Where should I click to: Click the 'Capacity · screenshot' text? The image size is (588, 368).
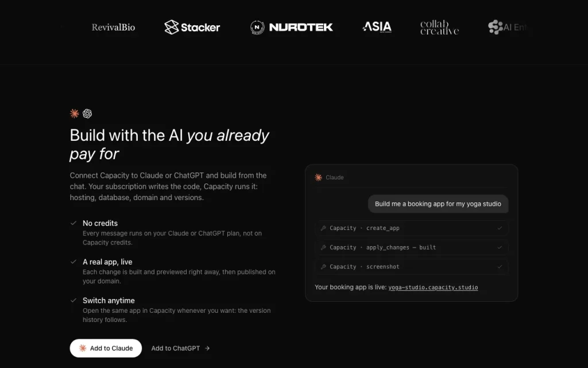[x=365, y=267]
